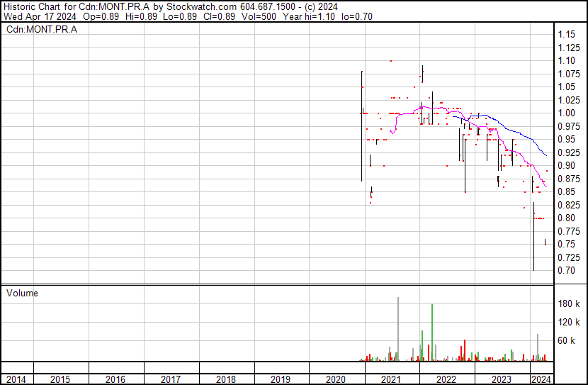The image size is (588, 385).
Task: Click the Wed Apr 17 2024 date text
Action: click(40, 16)
